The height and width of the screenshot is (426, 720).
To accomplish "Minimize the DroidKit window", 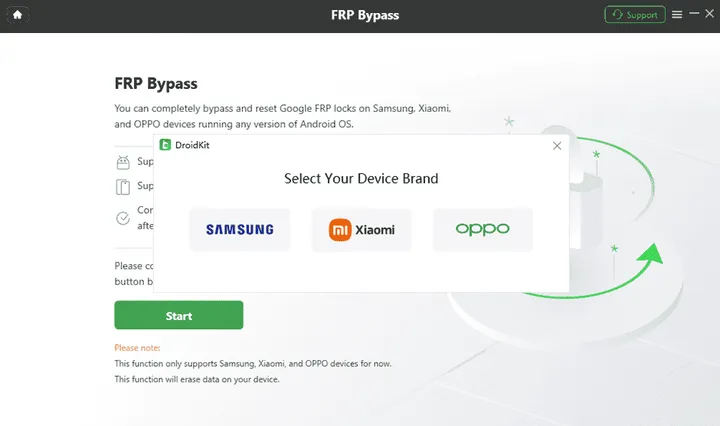I will click(693, 15).
